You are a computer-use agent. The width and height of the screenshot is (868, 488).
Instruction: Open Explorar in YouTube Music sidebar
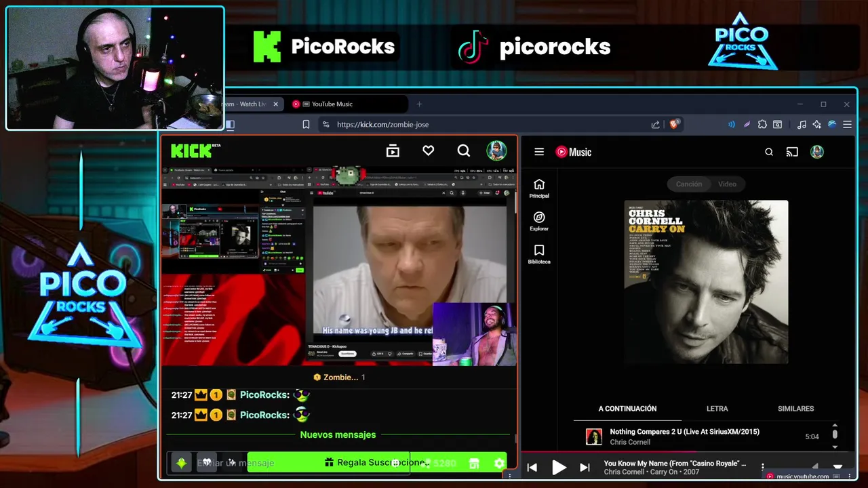tap(539, 222)
